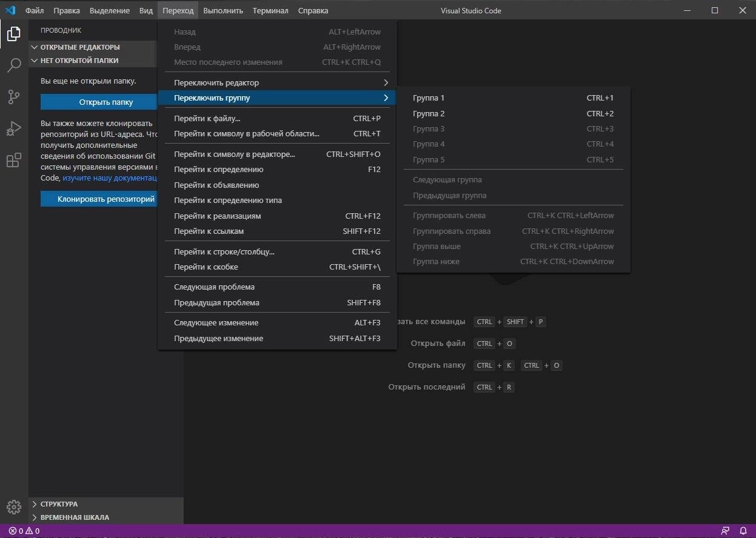Viewport: 756px width, 538px height.
Task: Click the ПРОВОДНИК panel title
Action: point(61,30)
